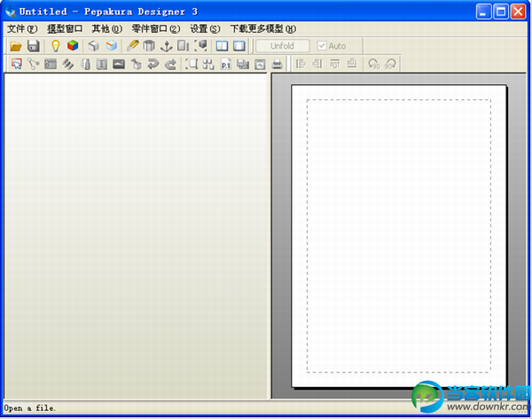
Task: Click the P.1 page number icon
Action: pyautogui.click(x=225, y=64)
